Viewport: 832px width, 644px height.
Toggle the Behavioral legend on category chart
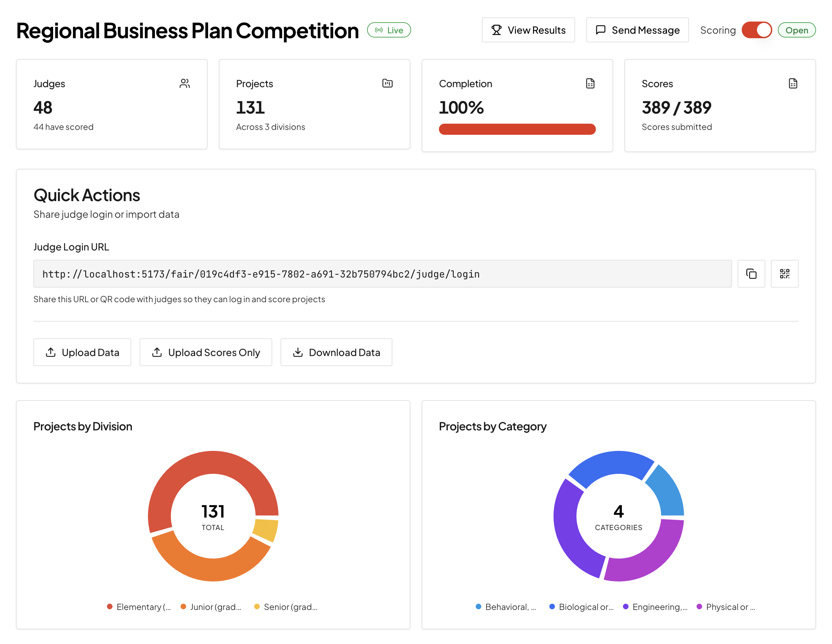[x=506, y=606]
